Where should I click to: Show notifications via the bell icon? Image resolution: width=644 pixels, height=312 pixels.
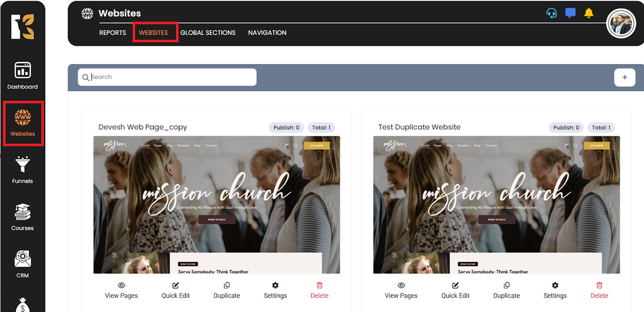(x=589, y=13)
